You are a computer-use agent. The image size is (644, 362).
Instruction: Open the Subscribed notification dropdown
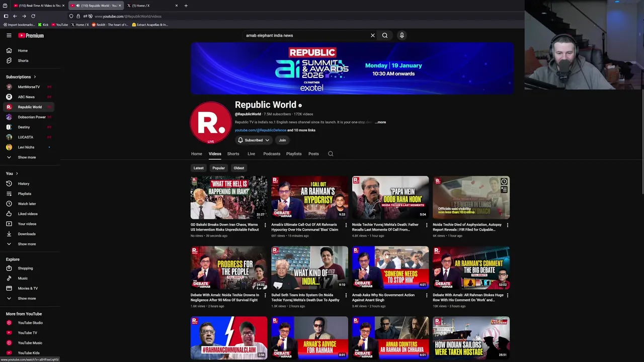254,140
